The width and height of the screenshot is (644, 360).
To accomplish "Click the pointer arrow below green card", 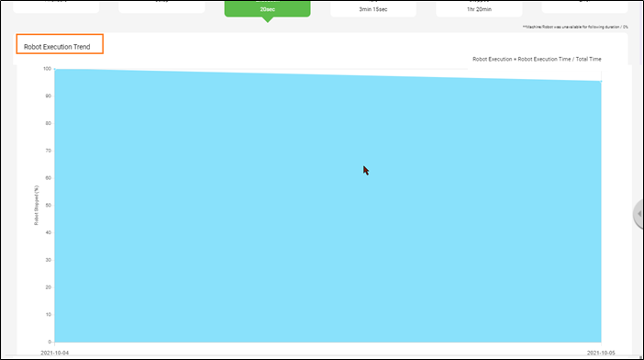I will [x=267, y=19].
